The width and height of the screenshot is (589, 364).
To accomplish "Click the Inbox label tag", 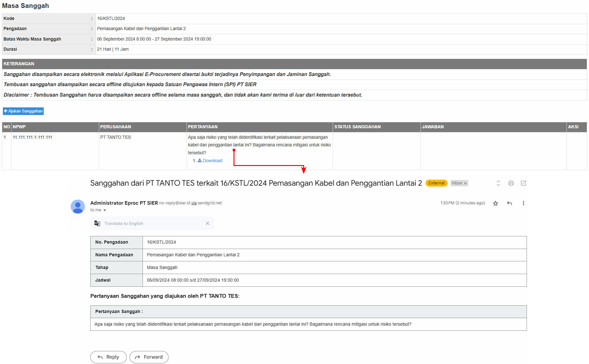I will pos(457,183).
